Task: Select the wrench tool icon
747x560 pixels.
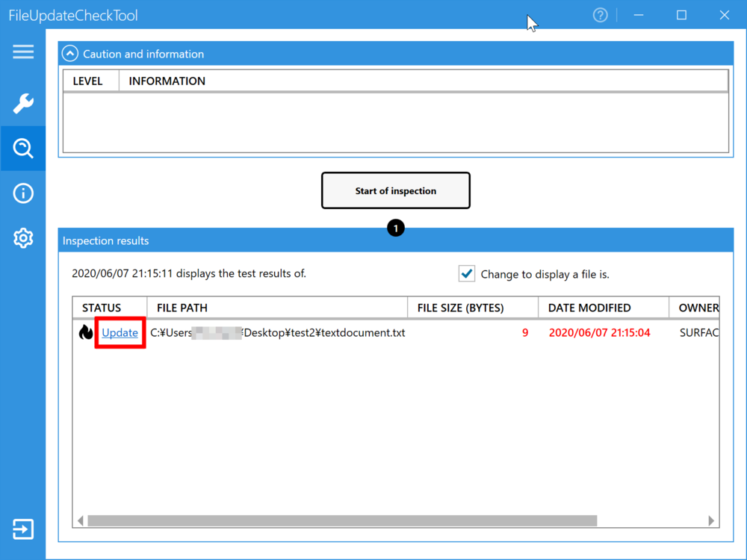Action: click(23, 104)
